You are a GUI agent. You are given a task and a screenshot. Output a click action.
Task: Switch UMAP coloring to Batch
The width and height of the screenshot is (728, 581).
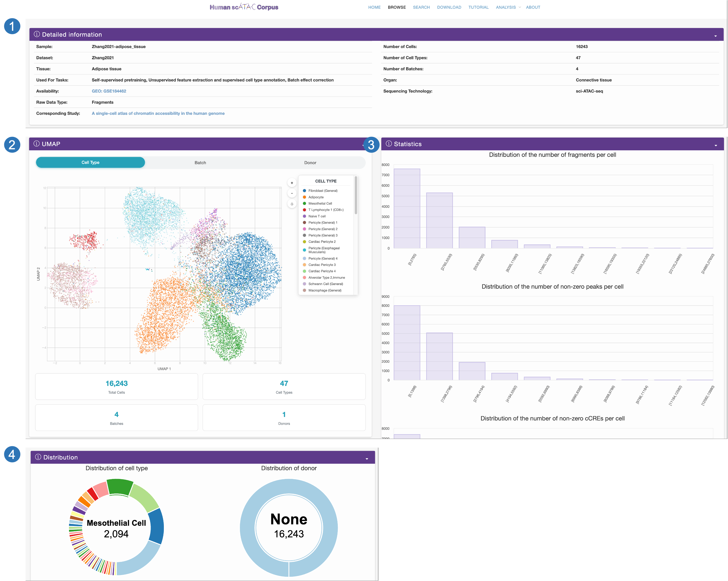coord(200,163)
